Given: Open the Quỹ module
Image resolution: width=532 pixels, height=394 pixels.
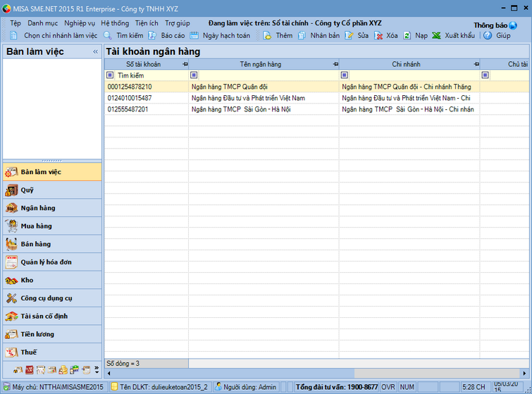Looking at the screenshot, I should [52, 190].
